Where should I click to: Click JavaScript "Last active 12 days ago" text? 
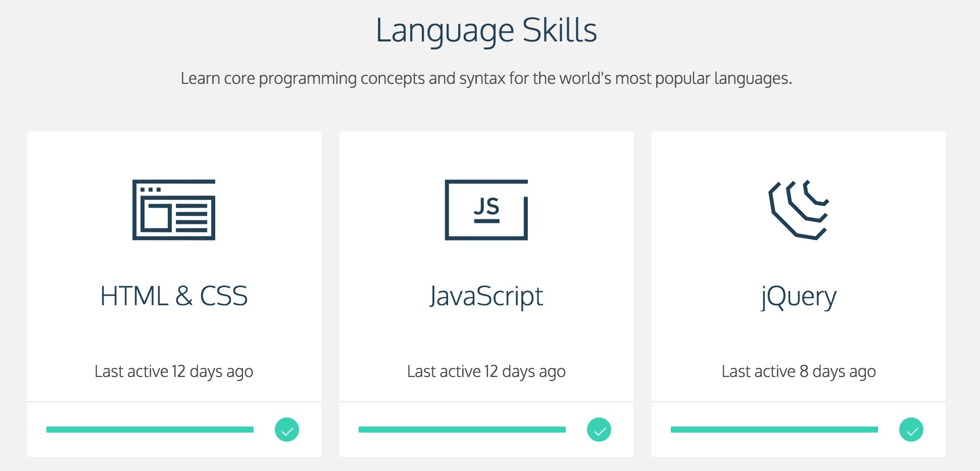click(x=486, y=371)
